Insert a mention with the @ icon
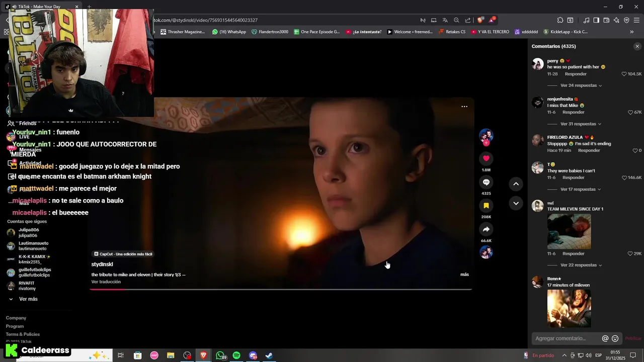Image resolution: width=644 pixels, height=362 pixels. click(x=605, y=338)
